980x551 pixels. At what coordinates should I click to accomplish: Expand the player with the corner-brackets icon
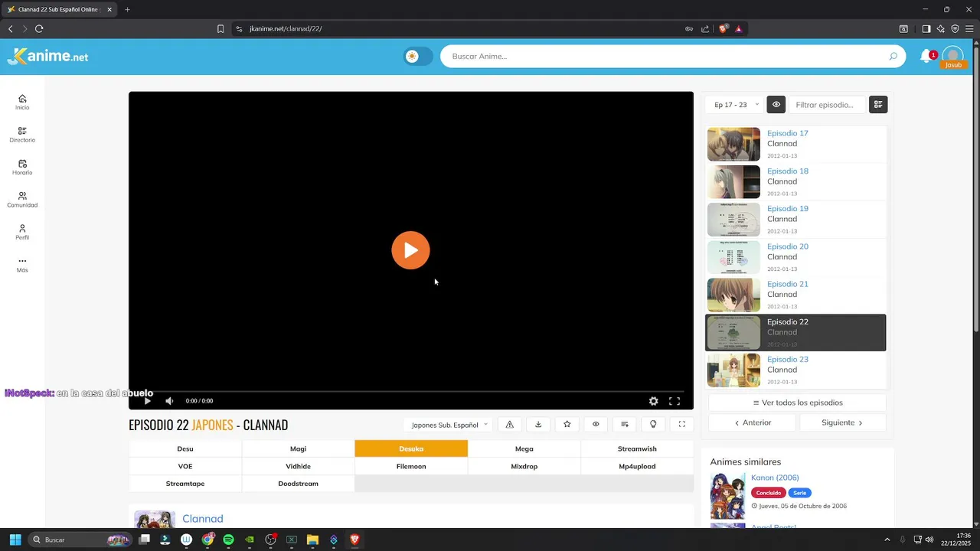pos(682,425)
